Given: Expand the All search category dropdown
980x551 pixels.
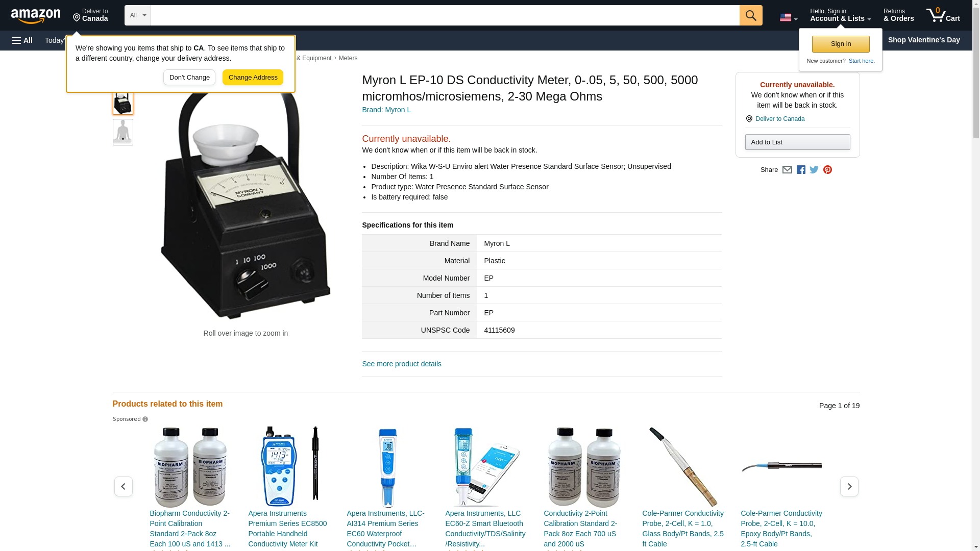Looking at the screenshot, I should click(x=137, y=15).
